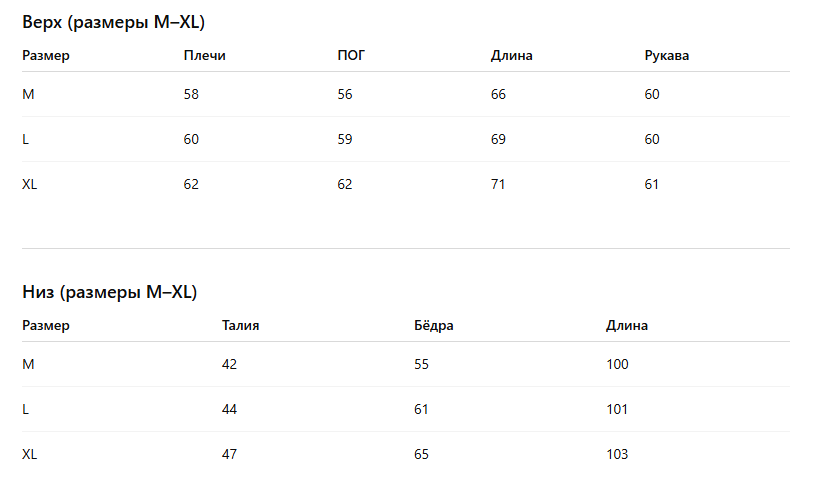Click the length value 71 for XL
This screenshot has width=827, height=492.
point(498,185)
